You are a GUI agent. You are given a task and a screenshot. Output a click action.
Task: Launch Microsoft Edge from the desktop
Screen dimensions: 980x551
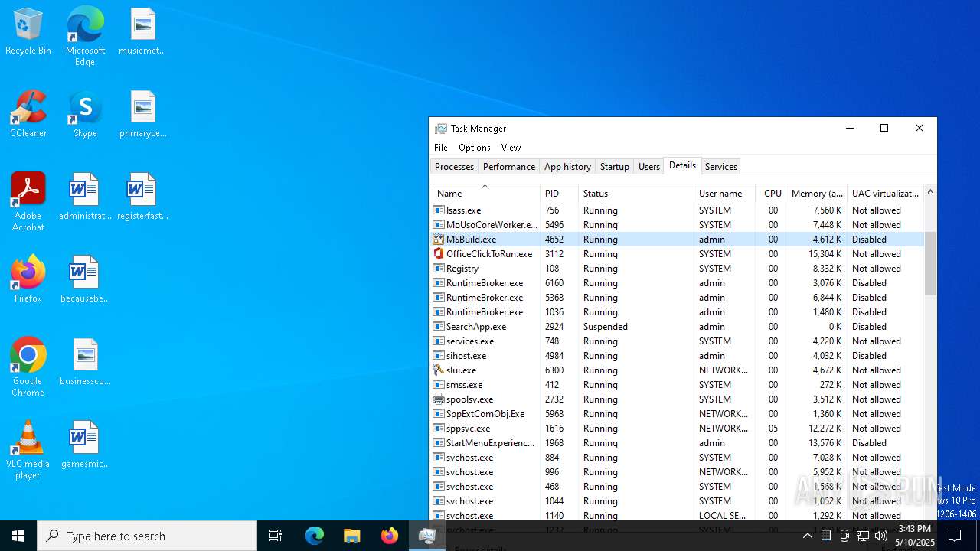pyautogui.click(x=85, y=37)
